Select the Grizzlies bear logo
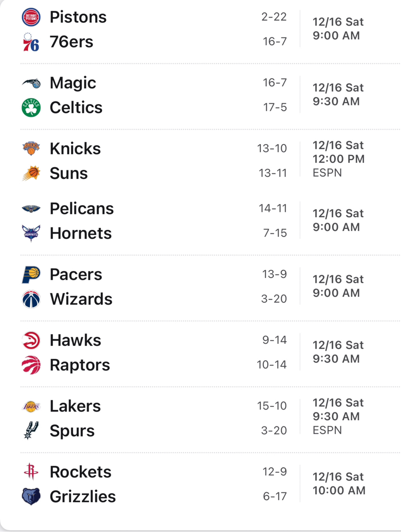Screen dimensions: 401x532 pyautogui.click(x=31, y=496)
